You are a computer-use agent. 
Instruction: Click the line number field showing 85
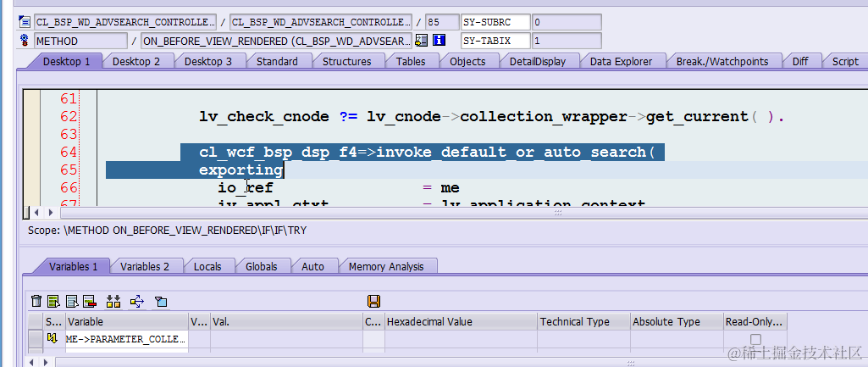442,22
